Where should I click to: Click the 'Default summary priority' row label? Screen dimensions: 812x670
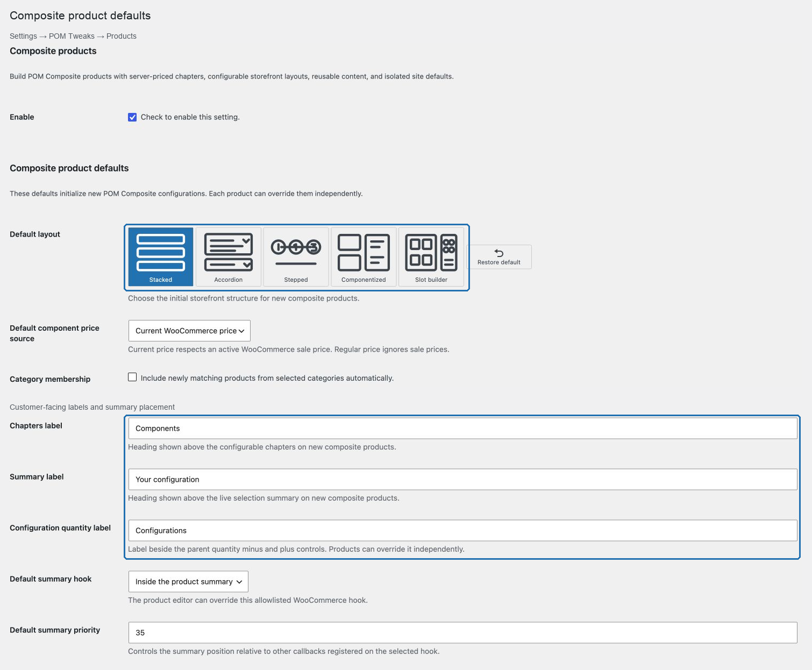[x=55, y=630]
